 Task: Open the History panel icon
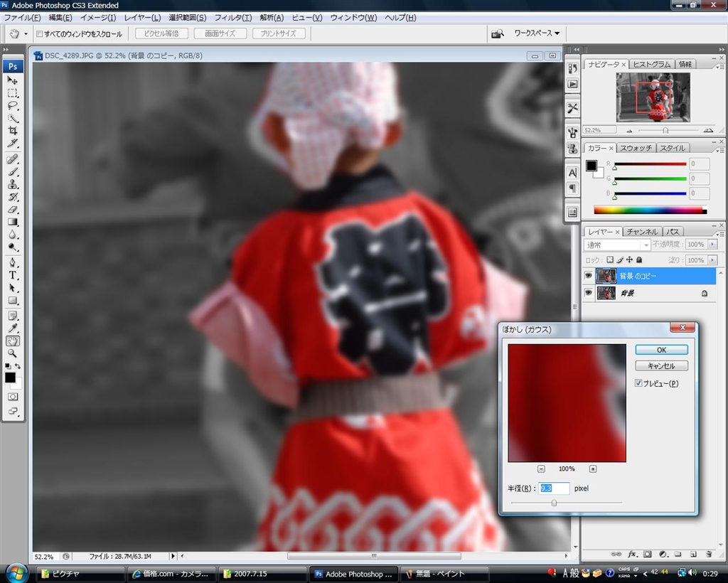pyautogui.click(x=572, y=68)
